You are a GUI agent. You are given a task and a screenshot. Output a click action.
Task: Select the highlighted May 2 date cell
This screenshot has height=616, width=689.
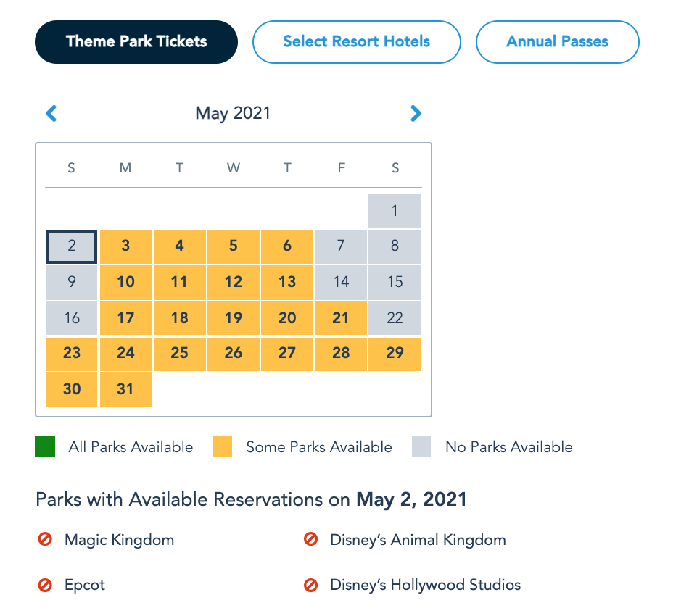coord(72,246)
